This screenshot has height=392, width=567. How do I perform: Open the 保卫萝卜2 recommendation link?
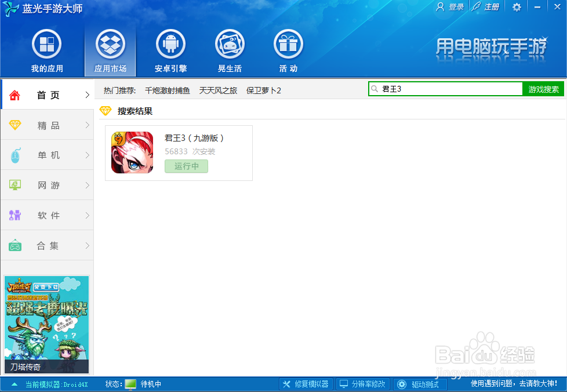264,90
